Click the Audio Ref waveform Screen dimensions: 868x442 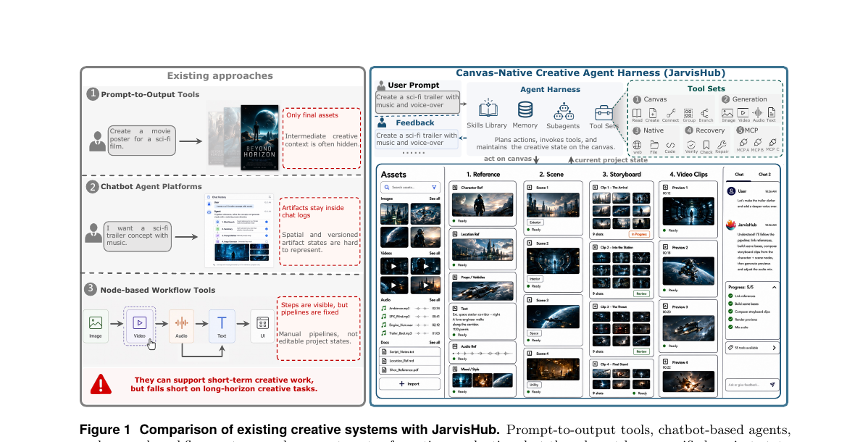pyautogui.click(x=482, y=353)
